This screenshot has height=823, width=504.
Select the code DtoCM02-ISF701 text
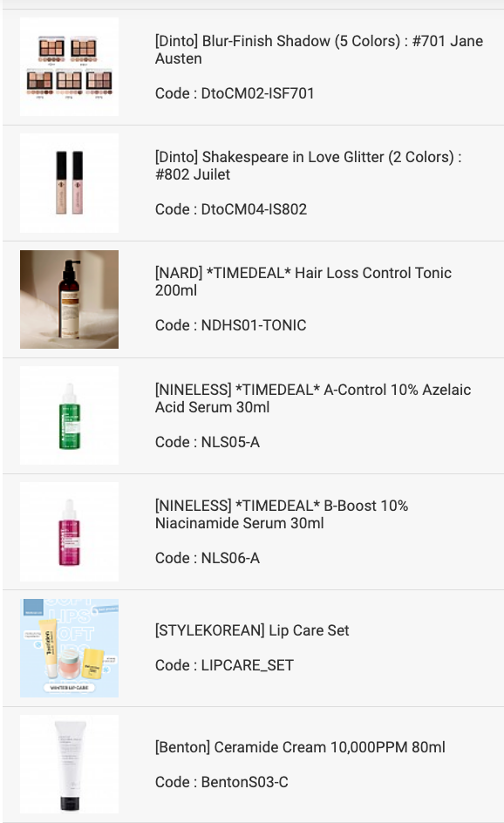pyautogui.click(x=235, y=93)
